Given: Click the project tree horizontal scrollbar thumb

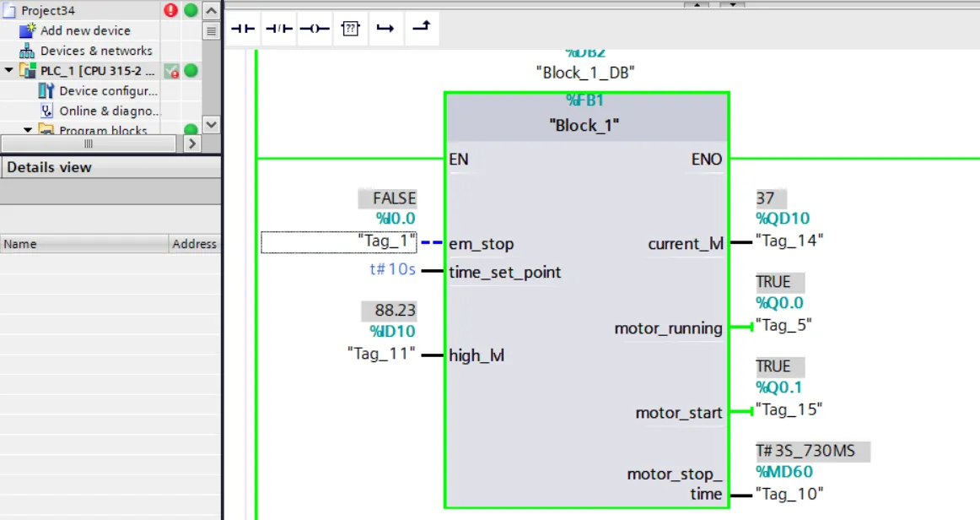Looking at the screenshot, I should pos(88,144).
